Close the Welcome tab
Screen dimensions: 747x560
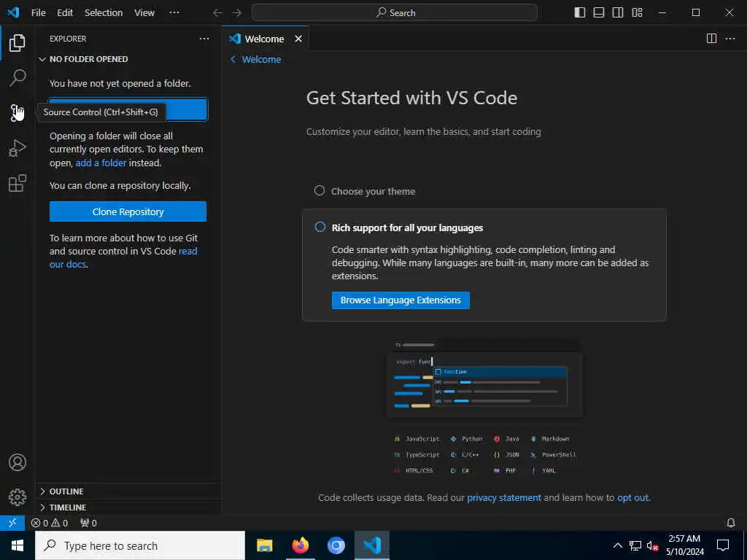(298, 39)
